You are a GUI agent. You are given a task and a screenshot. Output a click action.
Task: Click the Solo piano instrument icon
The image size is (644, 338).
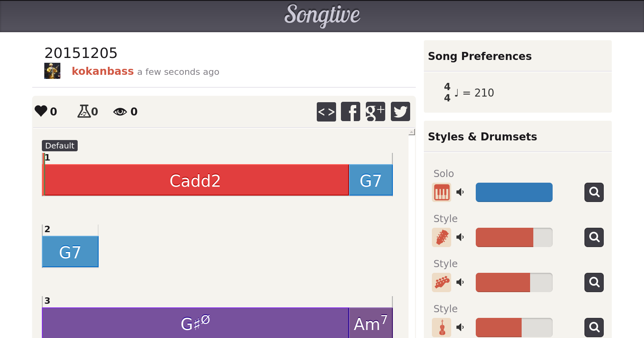(442, 192)
